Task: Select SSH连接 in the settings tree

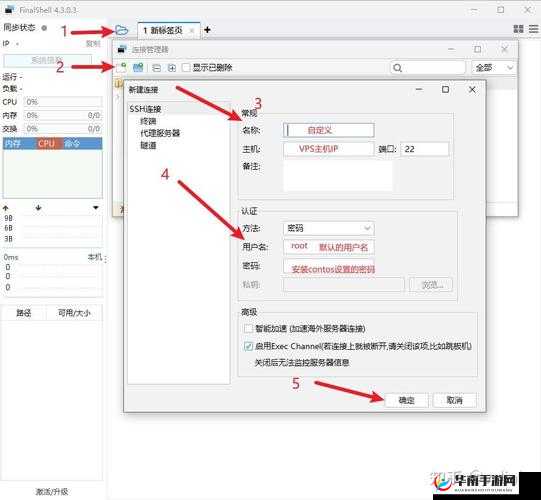Action: (145, 109)
